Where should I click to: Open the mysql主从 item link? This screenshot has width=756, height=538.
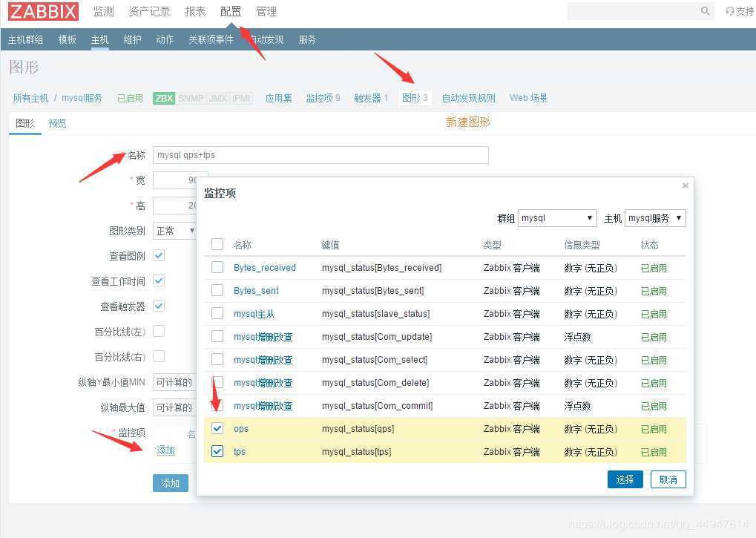click(x=254, y=314)
